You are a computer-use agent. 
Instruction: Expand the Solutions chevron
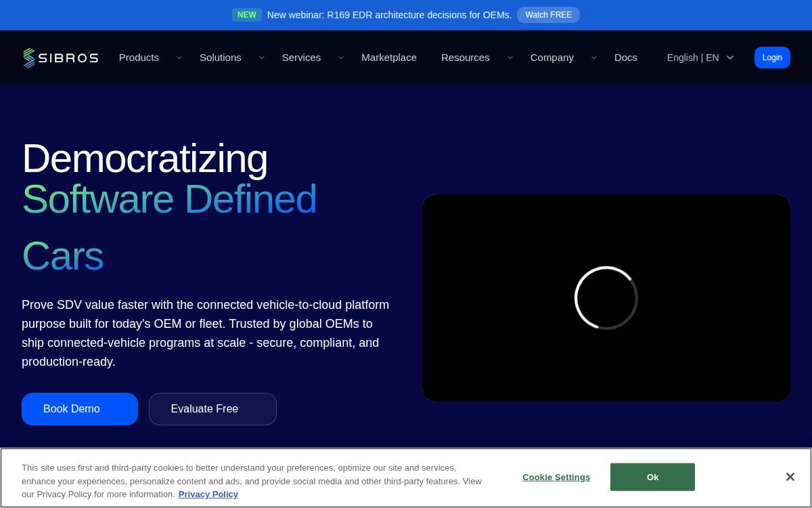262,58
